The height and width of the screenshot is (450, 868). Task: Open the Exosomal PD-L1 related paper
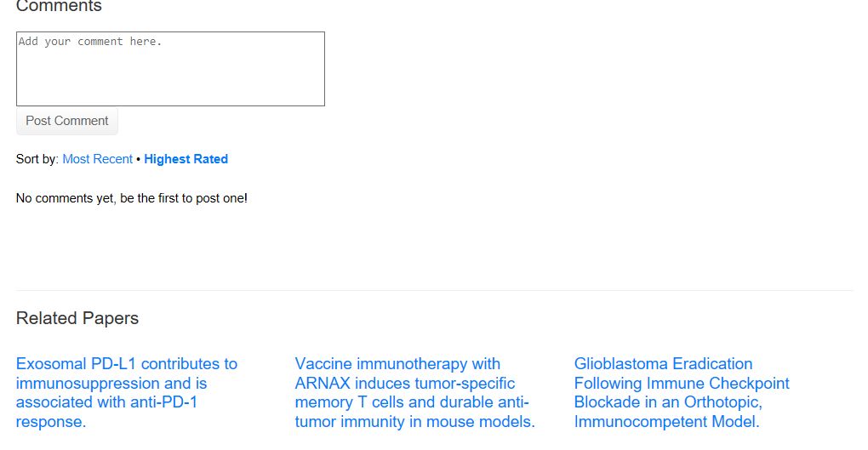(126, 364)
